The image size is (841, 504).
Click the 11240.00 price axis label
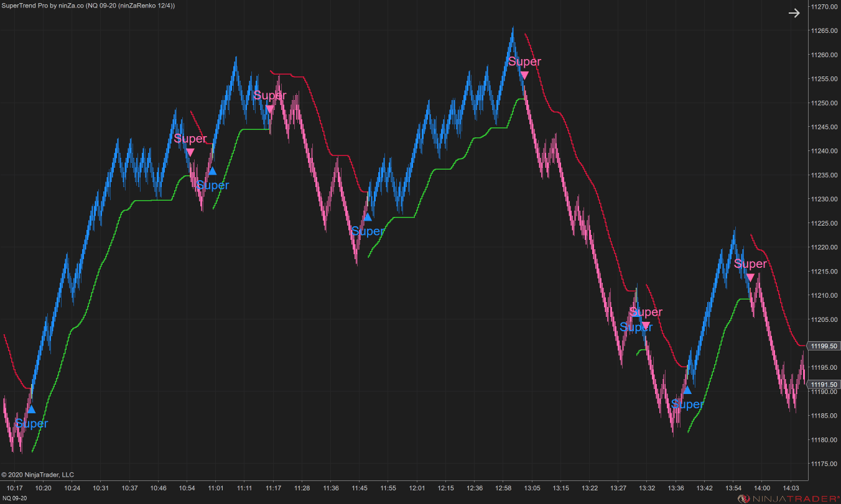click(x=825, y=151)
